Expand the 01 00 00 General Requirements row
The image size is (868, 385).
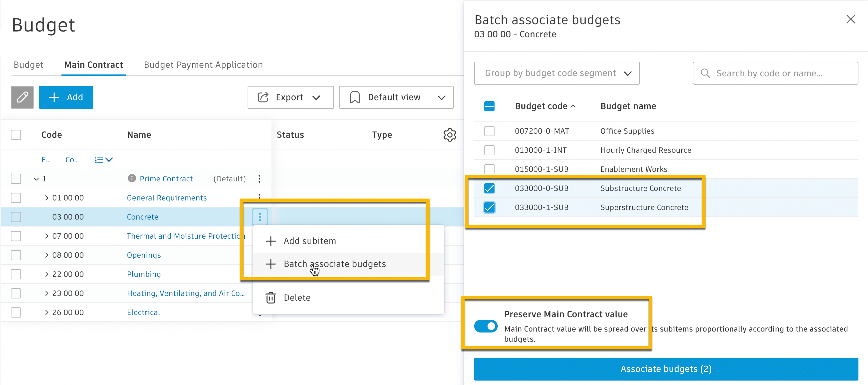47,198
